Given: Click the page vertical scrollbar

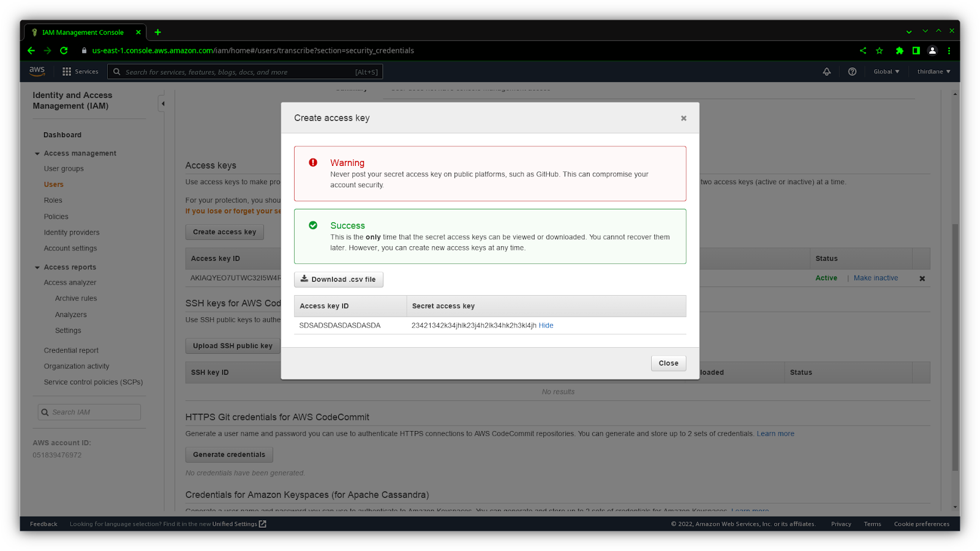Looking at the screenshot, I should (955, 347).
